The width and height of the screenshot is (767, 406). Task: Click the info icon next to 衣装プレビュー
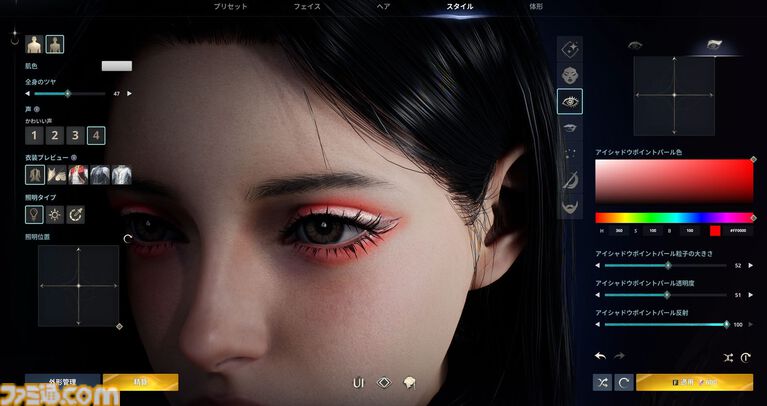pyautogui.click(x=74, y=158)
